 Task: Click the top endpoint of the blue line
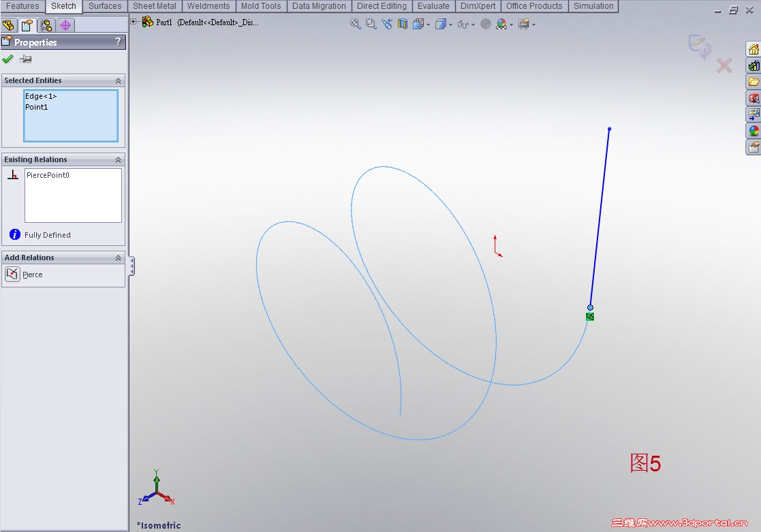point(610,129)
